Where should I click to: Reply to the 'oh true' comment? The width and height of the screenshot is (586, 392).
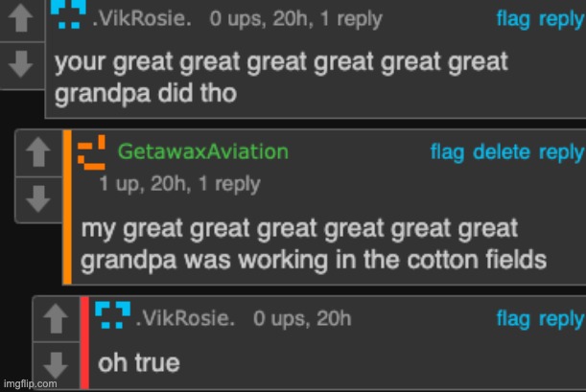click(561, 319)
